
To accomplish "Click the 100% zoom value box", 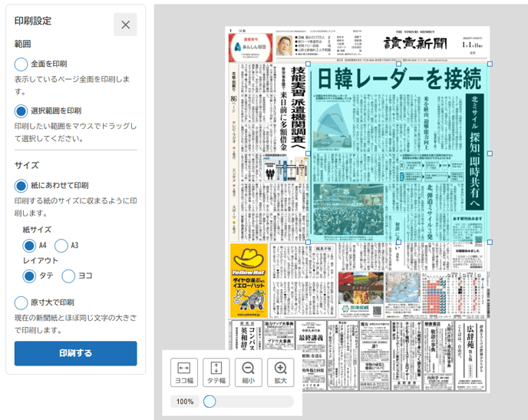I will pyautogui.click(x=185, y=402).
